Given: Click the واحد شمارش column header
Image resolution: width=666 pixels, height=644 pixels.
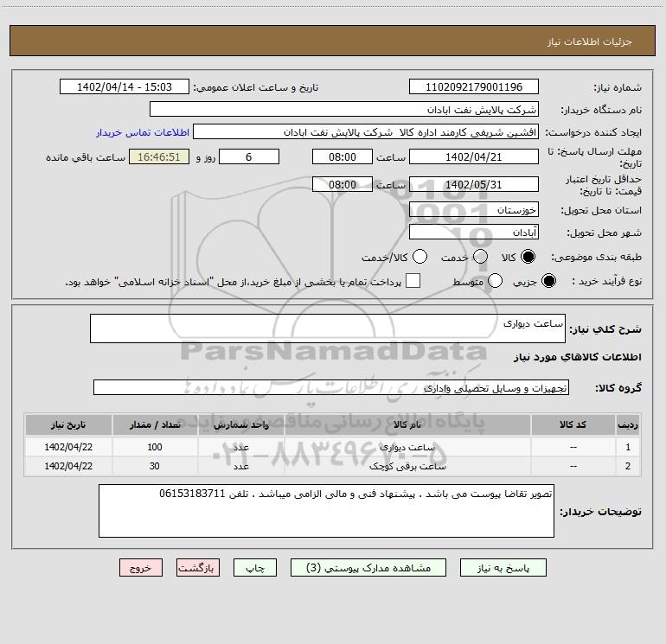Looking at the screenshot, I should 240,425.
